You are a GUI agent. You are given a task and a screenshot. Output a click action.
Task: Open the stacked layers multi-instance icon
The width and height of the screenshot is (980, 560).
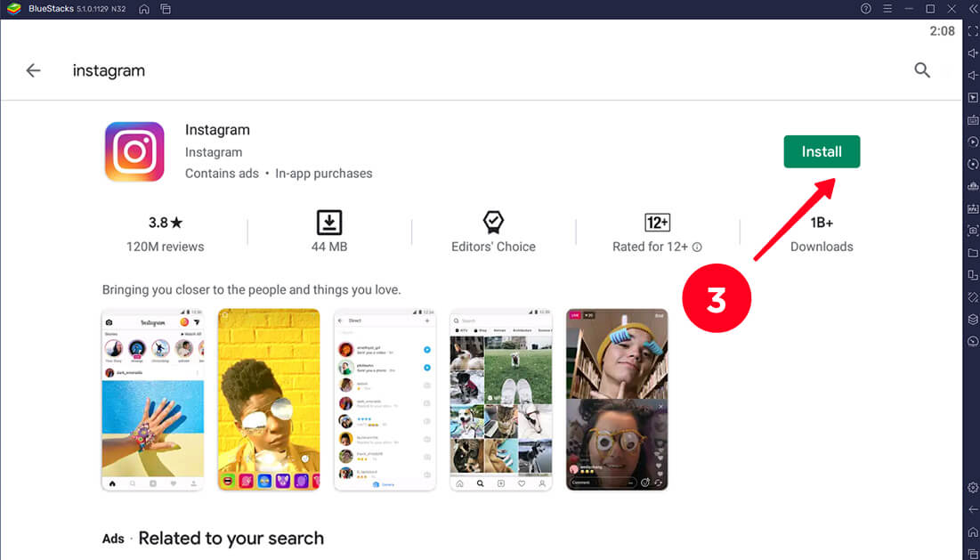(x=973, y=320)
